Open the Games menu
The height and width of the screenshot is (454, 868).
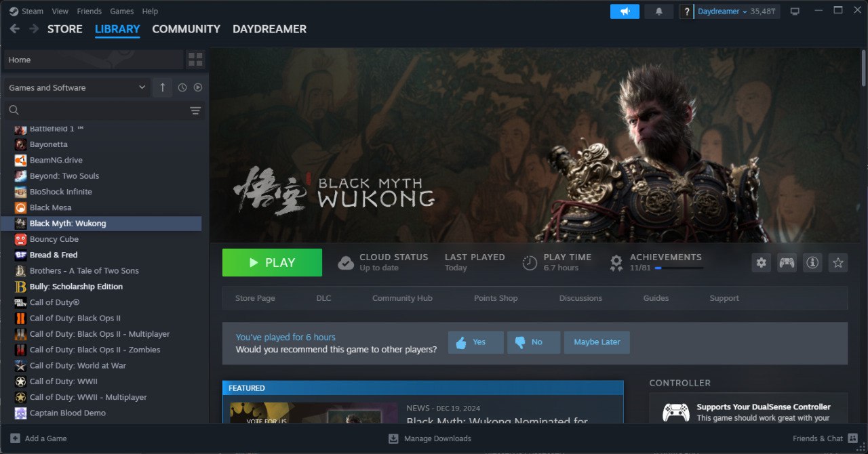122,11
